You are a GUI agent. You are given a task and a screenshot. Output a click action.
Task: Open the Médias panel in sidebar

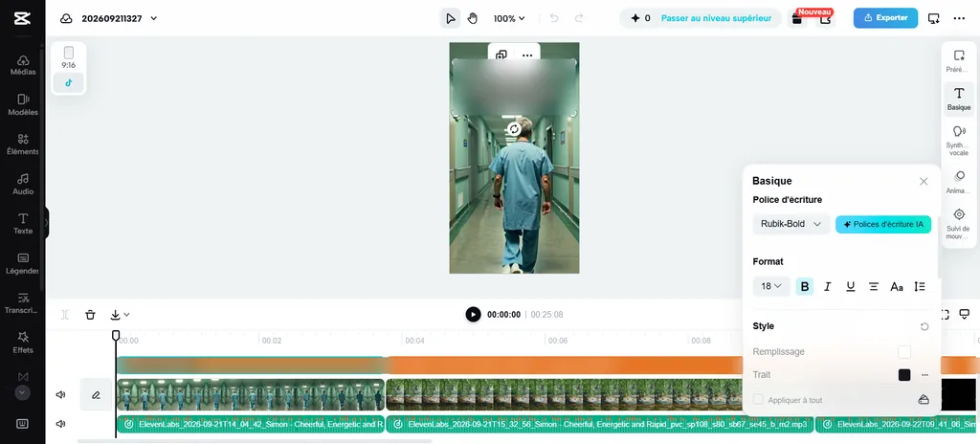tap(23, 65)
